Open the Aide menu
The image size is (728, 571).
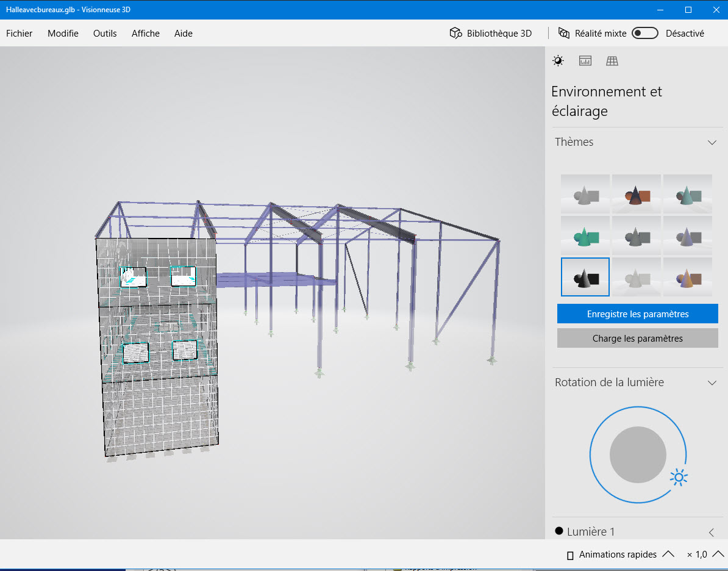[184, 34]
